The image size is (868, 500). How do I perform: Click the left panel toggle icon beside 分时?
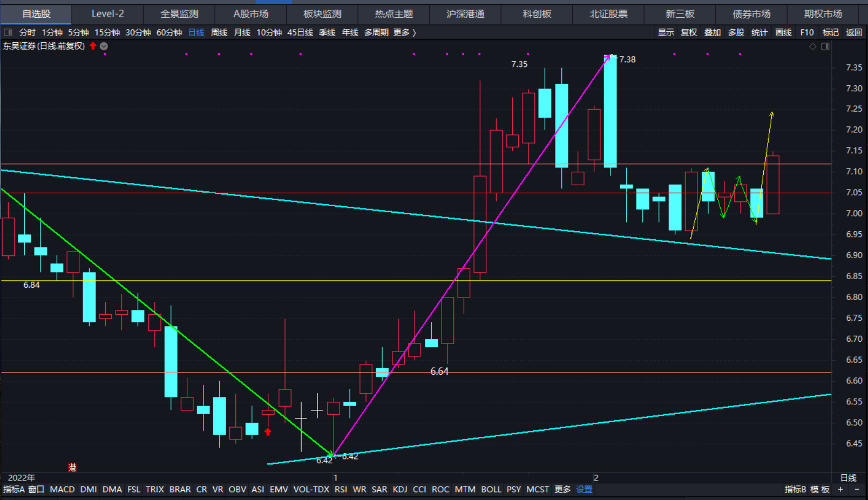[x=8, y=32]
